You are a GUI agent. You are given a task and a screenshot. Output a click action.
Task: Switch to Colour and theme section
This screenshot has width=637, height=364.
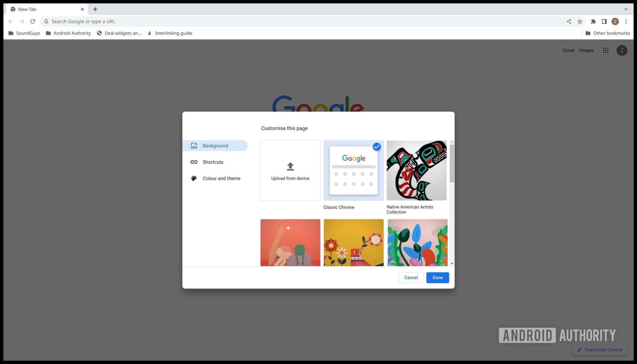tap(221, 179)
